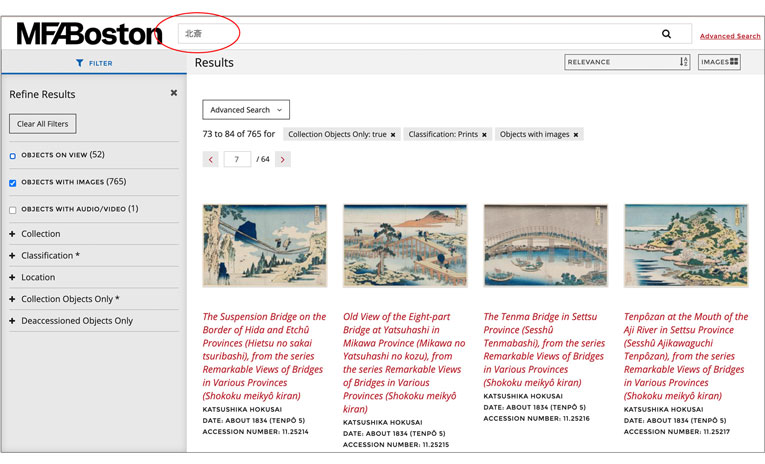This screenshot has width=765, height=464.
Task: Open the Tenpôzan at the Mouth link
Action: [x=685, y=356]
